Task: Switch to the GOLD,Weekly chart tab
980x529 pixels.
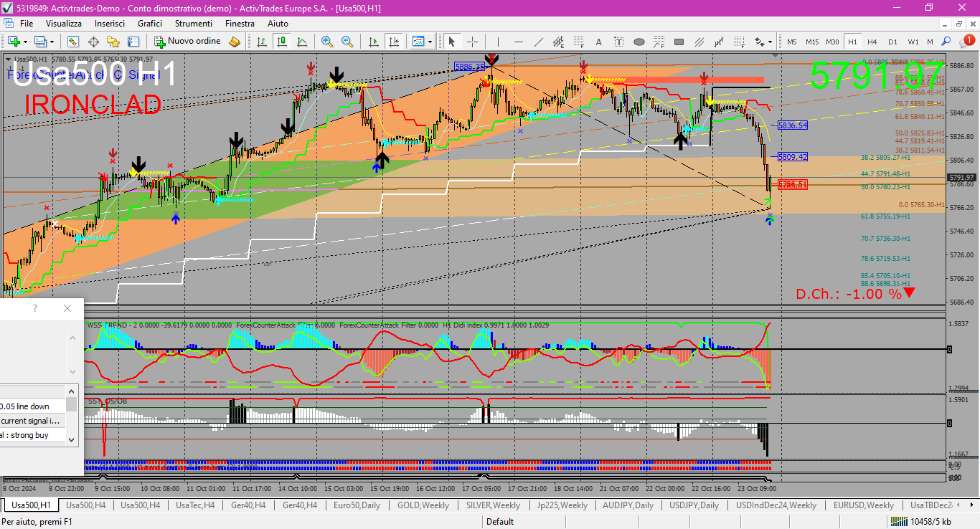Action: pos(423,505)
